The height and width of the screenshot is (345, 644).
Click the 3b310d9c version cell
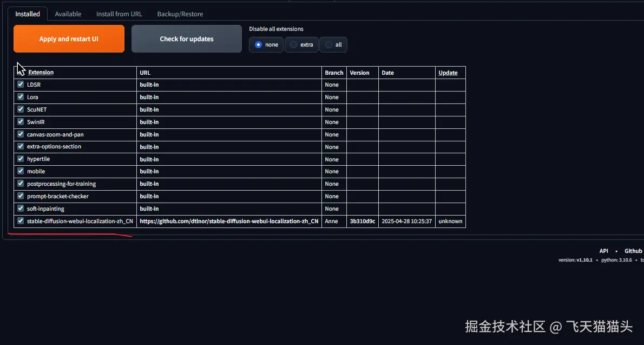(x=362, y=221)
